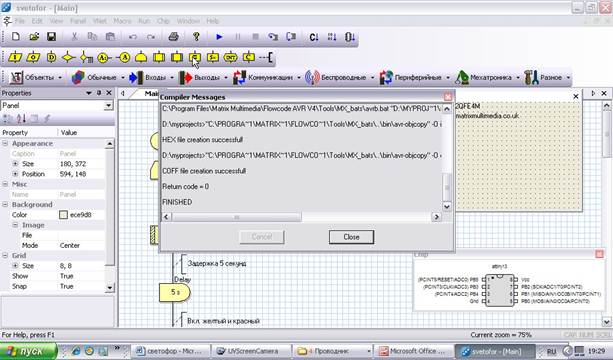This screenshot has width=613, height=360.
Task: Click the Close button in Compiler Messages
Action: pyautogui.click(x=351, y=237)
